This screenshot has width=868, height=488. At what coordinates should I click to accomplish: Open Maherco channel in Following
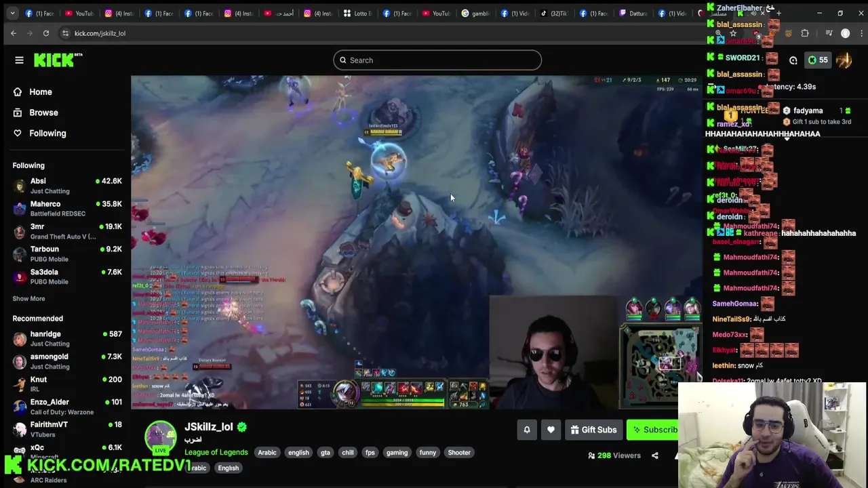[x=66, y=209]
